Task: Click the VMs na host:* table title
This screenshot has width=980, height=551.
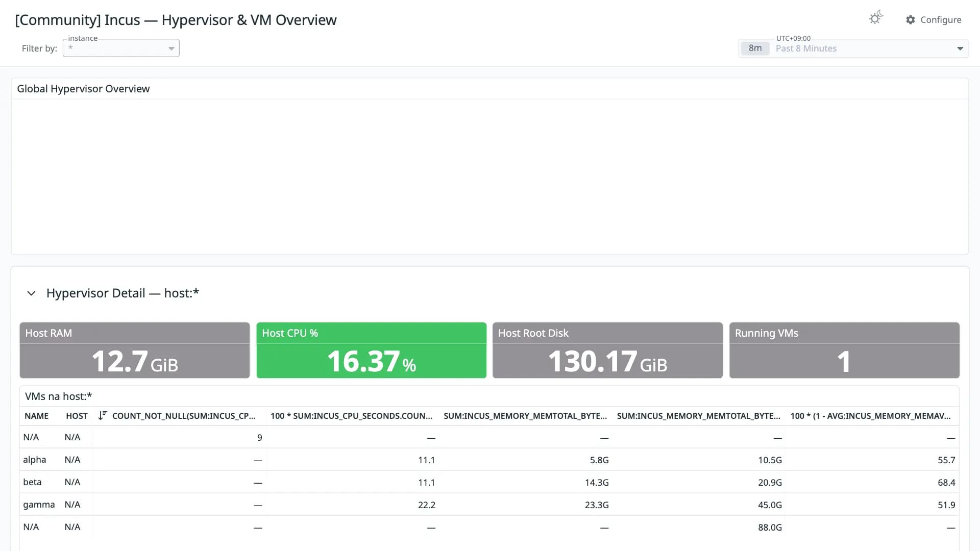Action: (x=59, y=396)
